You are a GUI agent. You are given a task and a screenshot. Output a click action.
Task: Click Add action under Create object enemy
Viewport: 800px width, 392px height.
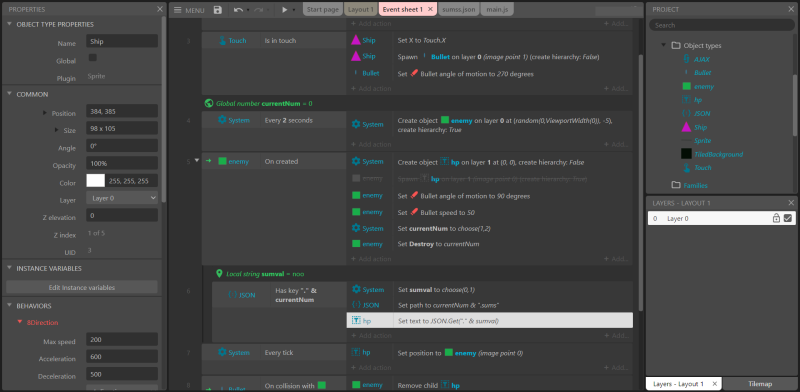(371, 144)
